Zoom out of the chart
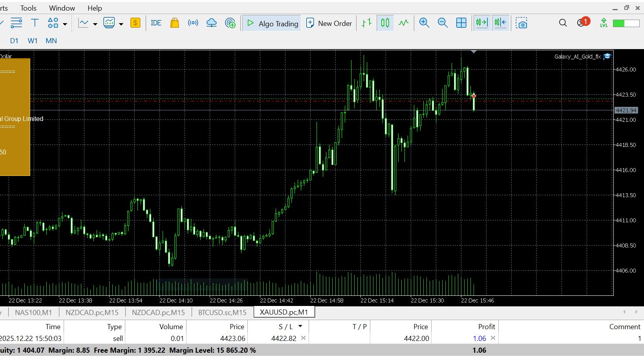This screenshot has width=644, height=359. [443, 23]
